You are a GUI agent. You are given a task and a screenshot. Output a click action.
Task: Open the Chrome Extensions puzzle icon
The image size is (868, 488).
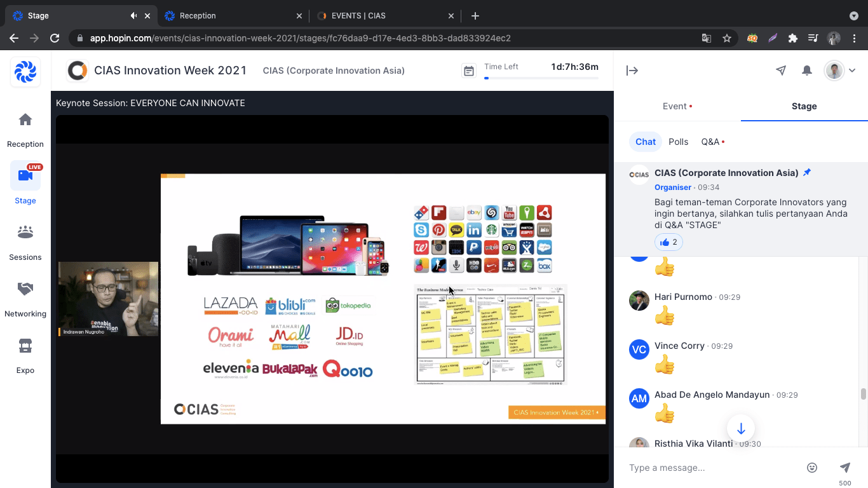[793, 38]
